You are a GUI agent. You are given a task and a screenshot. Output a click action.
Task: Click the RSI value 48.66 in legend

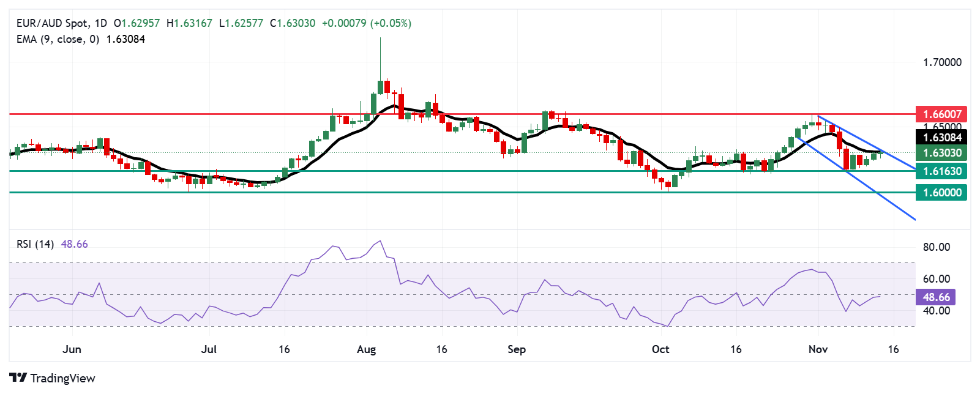[x=75, y=244]
